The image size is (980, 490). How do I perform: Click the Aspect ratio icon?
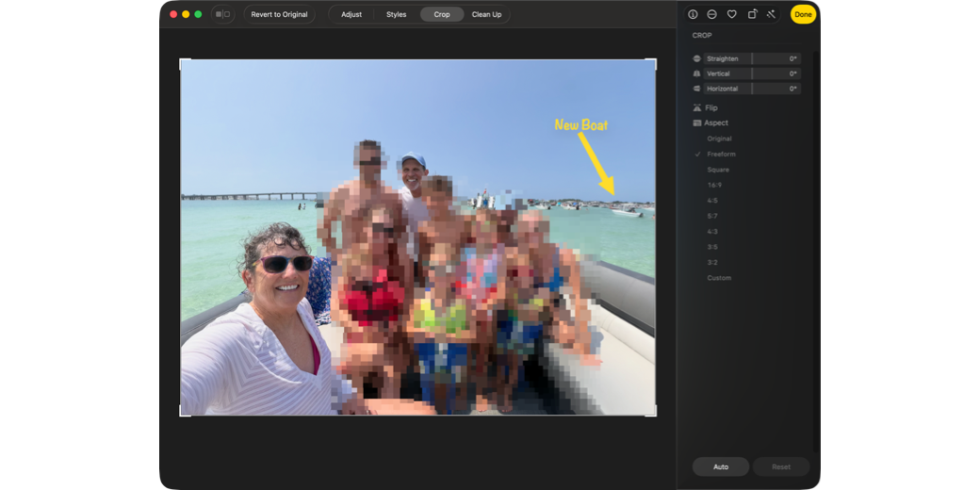point(697,123)
